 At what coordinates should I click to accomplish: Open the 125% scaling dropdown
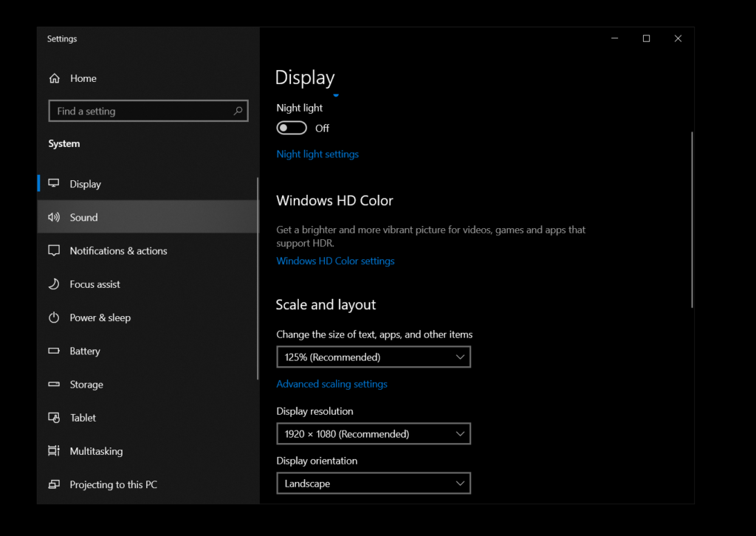[373, 357]
